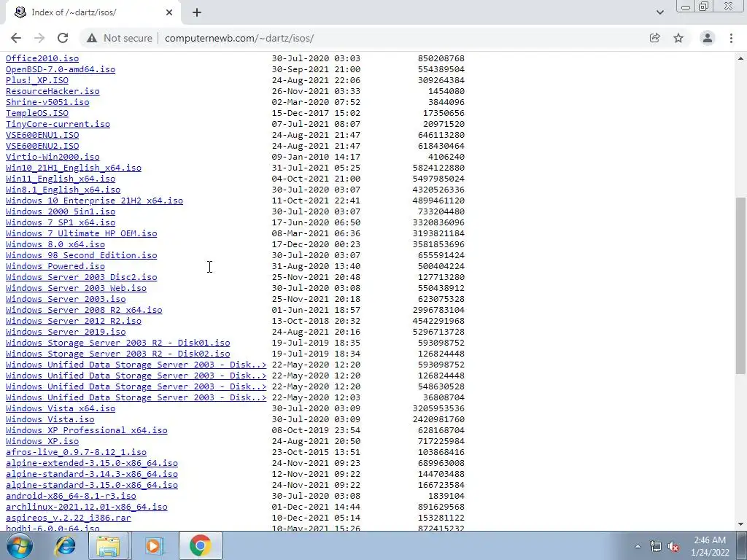Click the network status tray icon

click(656, 546)
